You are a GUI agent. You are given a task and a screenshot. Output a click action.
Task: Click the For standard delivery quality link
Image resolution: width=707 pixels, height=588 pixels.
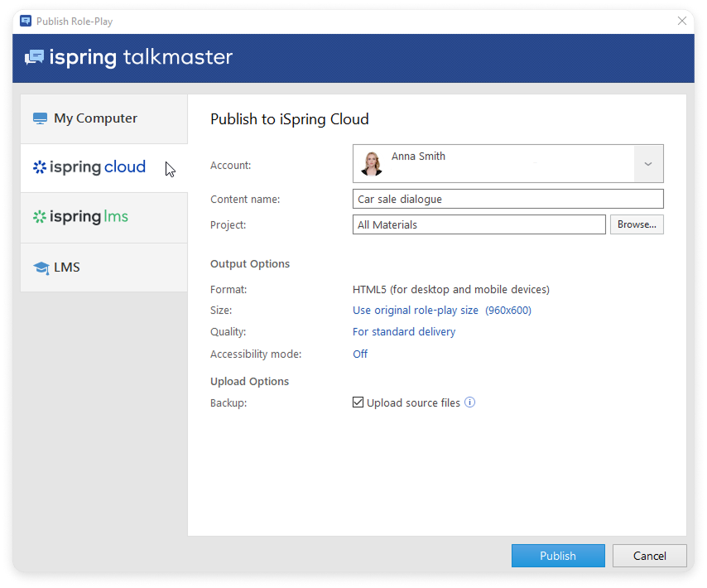[x=404, y=332]
